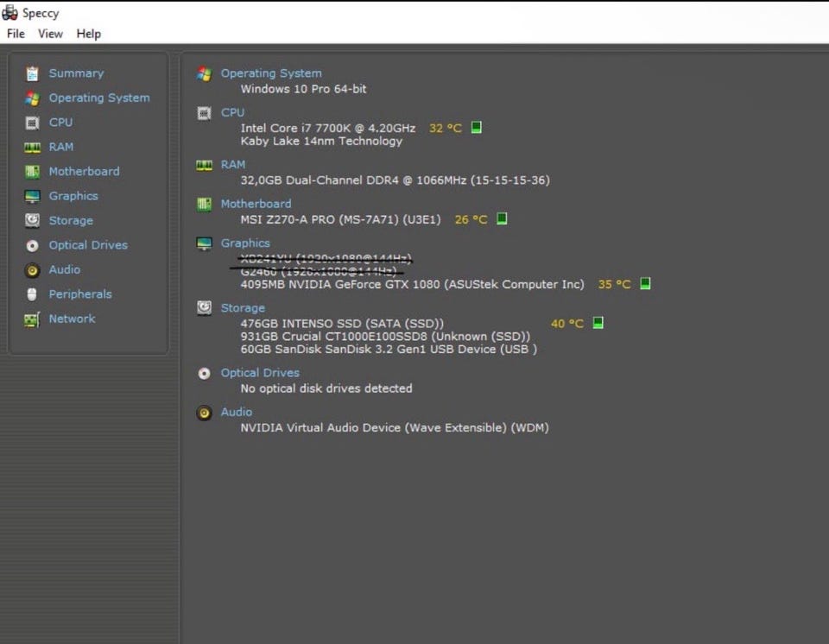Click the Storage heading link in summary
The image size is (829, 644).
[x=243, y=307]
